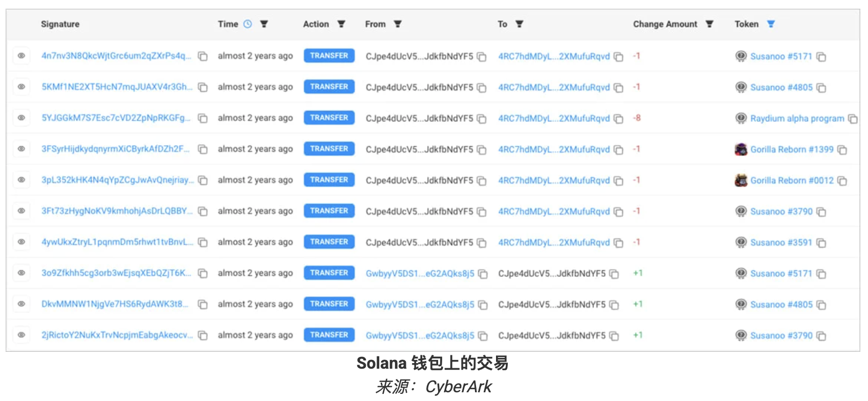Copy To address in Susanoo #5171 -1 row
The image size is (868, 401).
click(x=618, y=57)
